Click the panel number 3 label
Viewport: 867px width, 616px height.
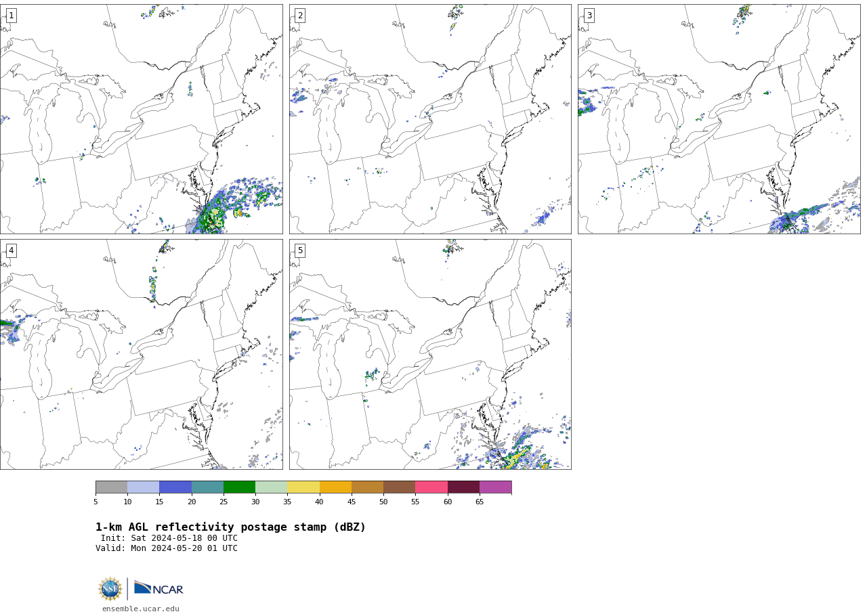[589, 16]
